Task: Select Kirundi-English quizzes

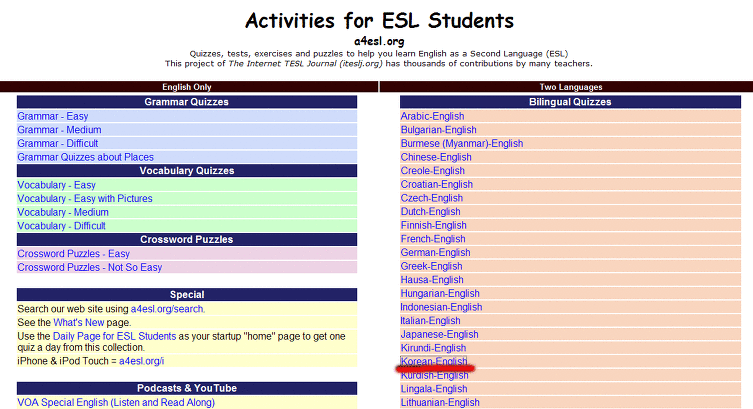Action: tap(433, 348)
